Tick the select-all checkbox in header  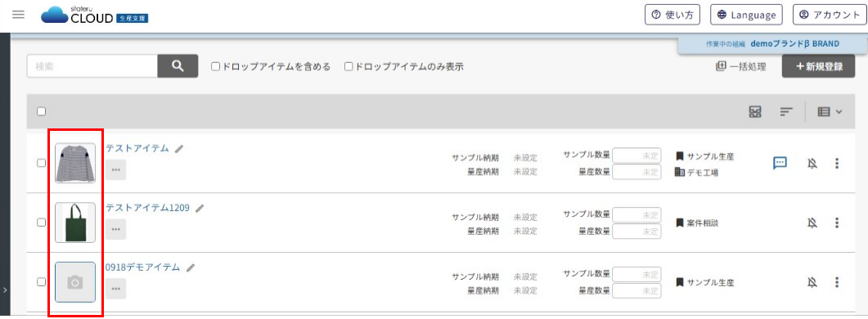point(41,111)
